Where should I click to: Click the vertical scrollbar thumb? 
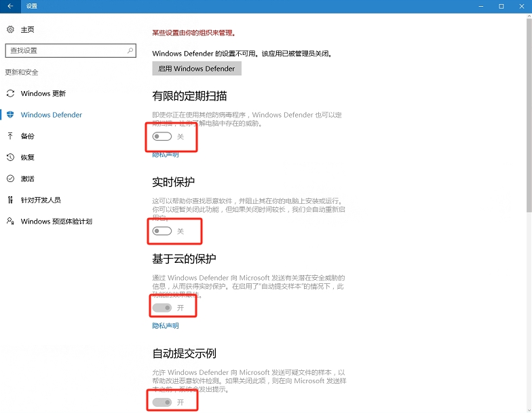tap(529, 115)
